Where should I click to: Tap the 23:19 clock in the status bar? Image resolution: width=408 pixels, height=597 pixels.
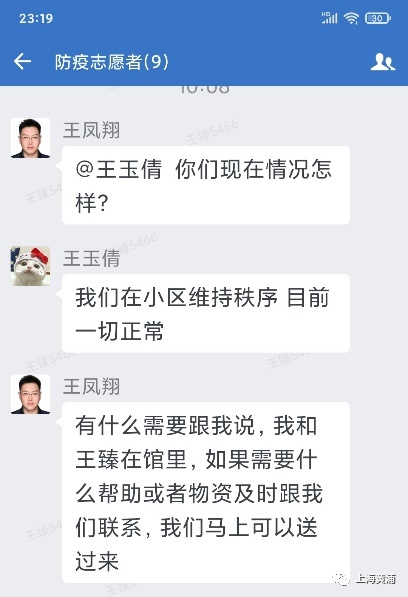(x=36, y=18)
